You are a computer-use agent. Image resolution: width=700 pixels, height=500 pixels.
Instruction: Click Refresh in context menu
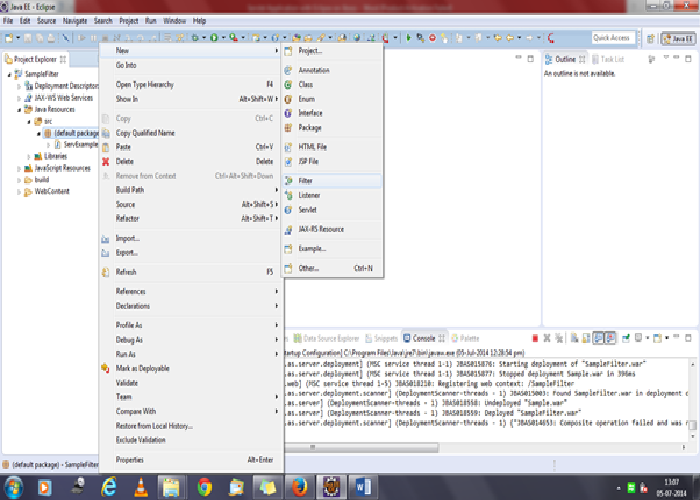point(191,272)
